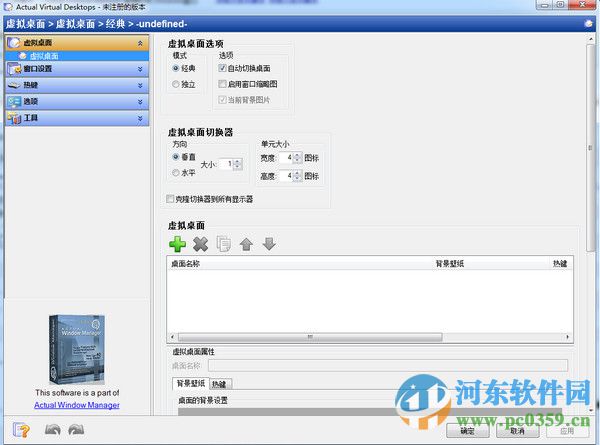
Task: Switch to the 热键 tab
Action: tap(219, 384)
